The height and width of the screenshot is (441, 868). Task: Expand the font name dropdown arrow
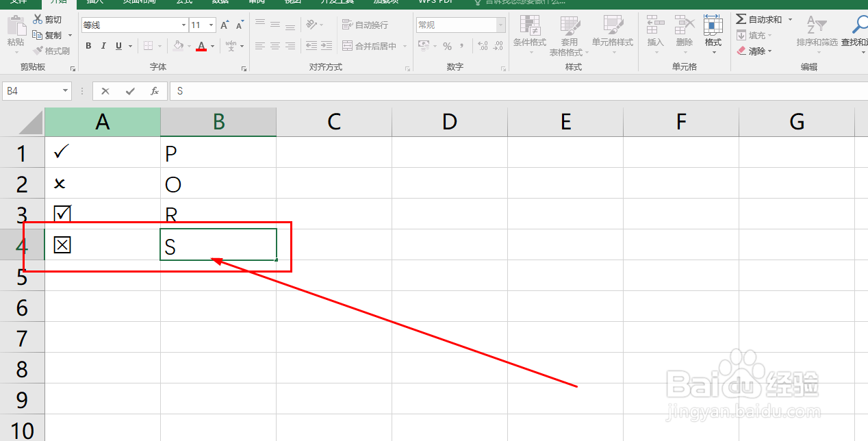183,25
